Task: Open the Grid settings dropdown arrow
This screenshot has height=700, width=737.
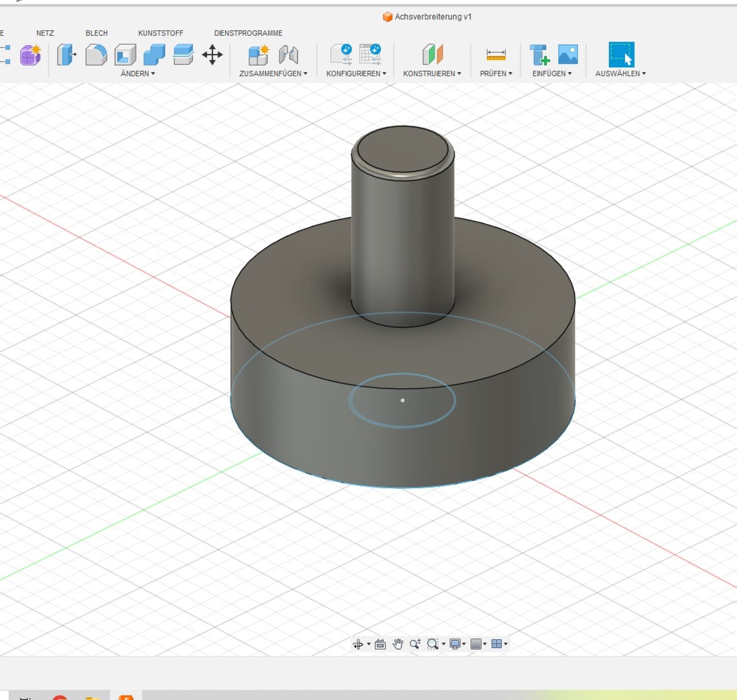Action: point(485,644)
